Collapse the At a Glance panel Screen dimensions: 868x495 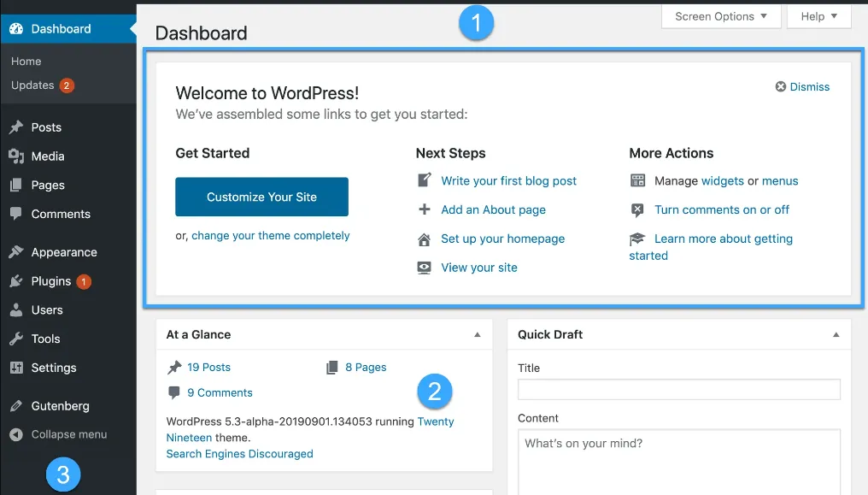[478, 334]
